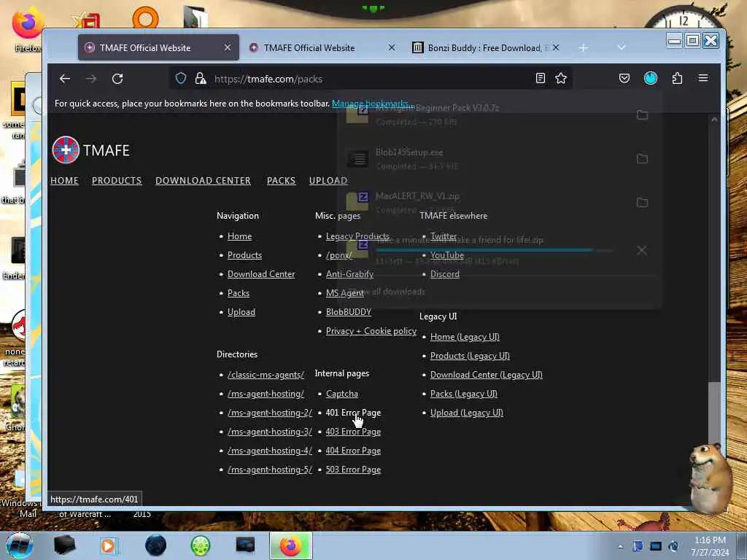Open the 503 Error Page link

click(353, 470)
